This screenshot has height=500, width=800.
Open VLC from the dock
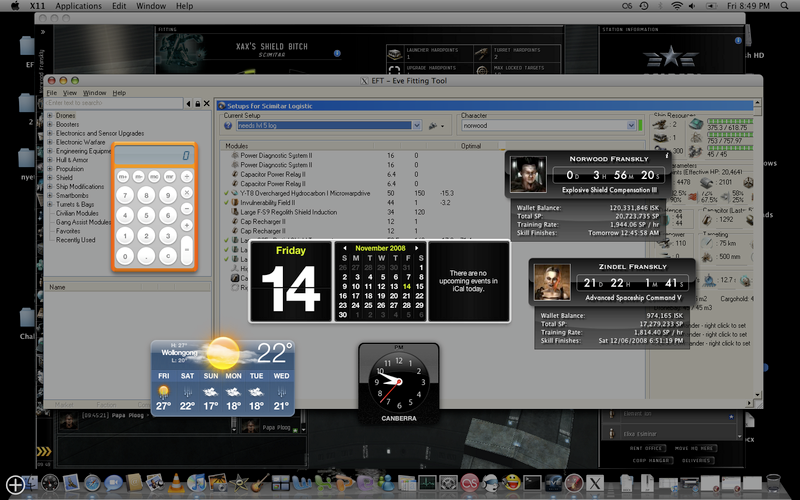(x=176, y=482)
